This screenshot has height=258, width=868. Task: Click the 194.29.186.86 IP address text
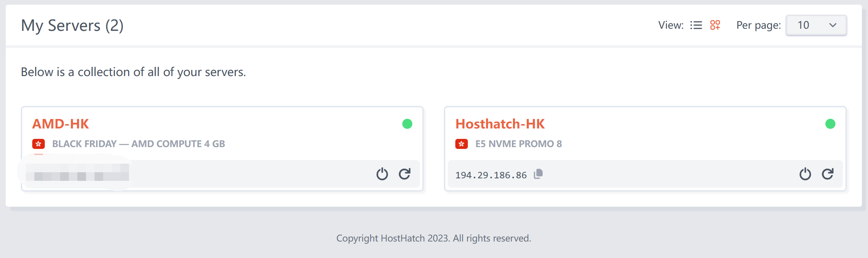coord(491,175)
